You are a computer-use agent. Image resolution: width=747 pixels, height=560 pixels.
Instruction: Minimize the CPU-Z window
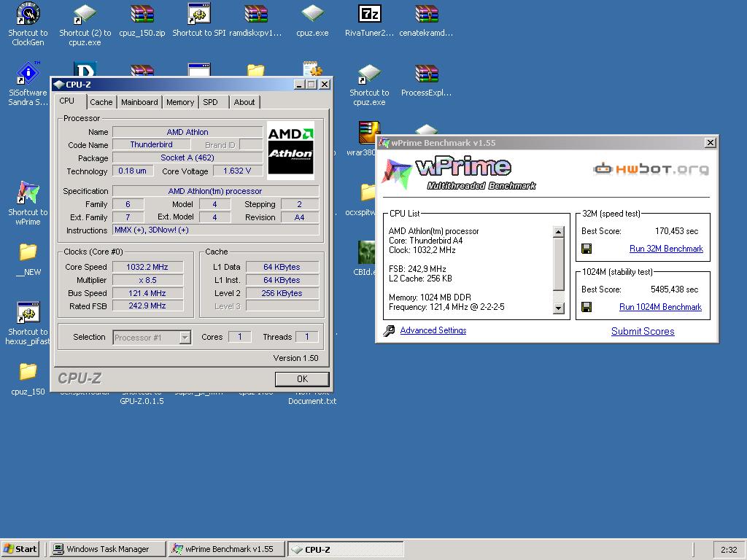pyautogui.click(x=299, y=85)
